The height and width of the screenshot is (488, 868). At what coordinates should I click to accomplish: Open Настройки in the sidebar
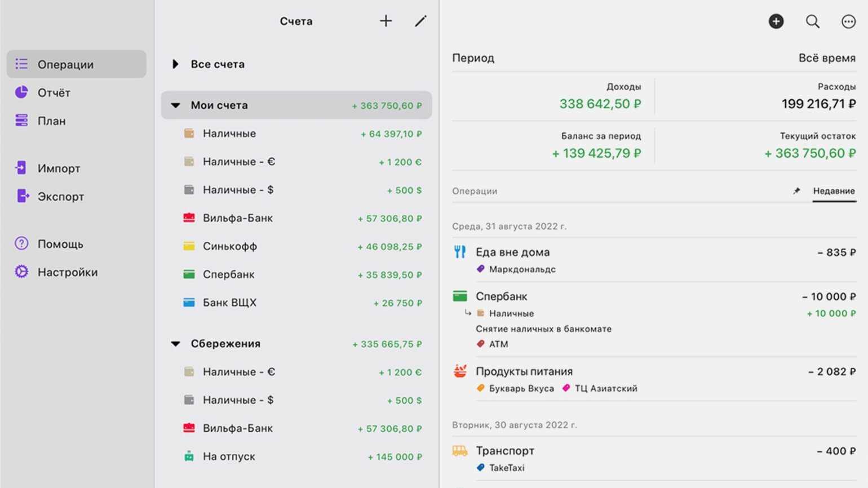(x=67, y=272)
